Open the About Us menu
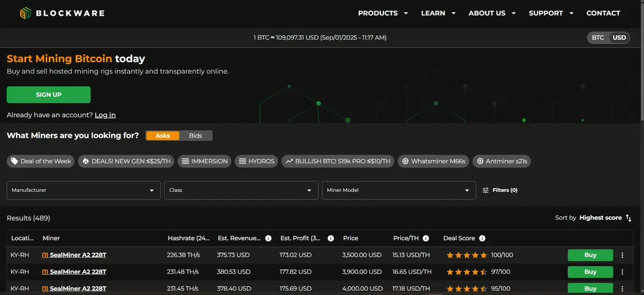The width and height of the screenshot is (644, 295). pyautogui.click(x=492, y=13)
